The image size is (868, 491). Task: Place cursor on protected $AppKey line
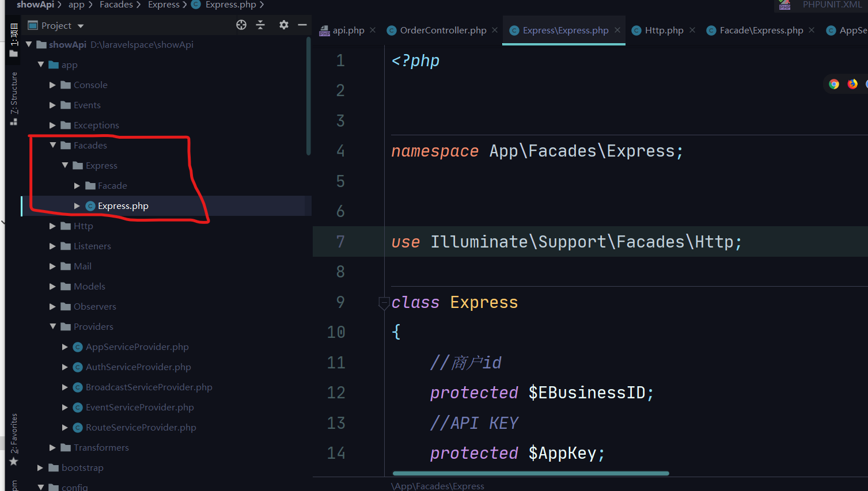(517, 453)
